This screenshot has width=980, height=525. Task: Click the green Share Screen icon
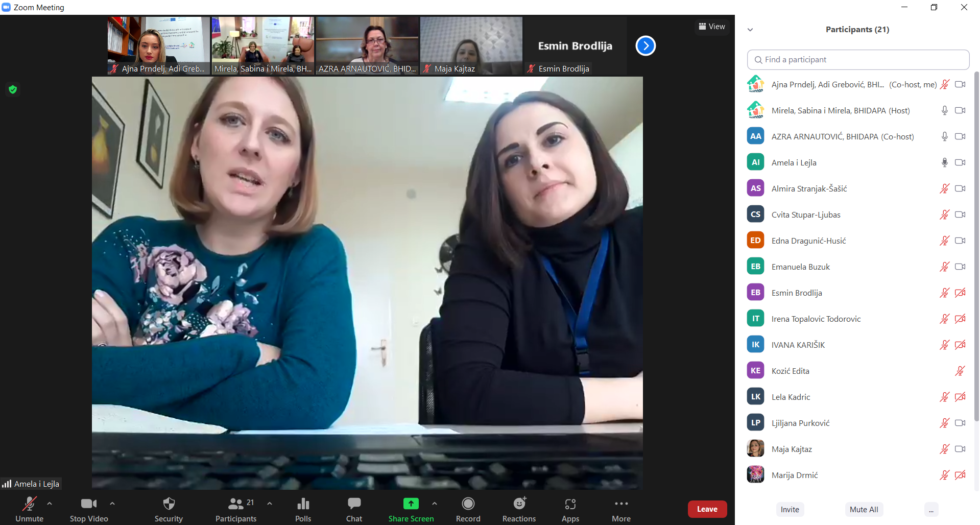point(411,504)
